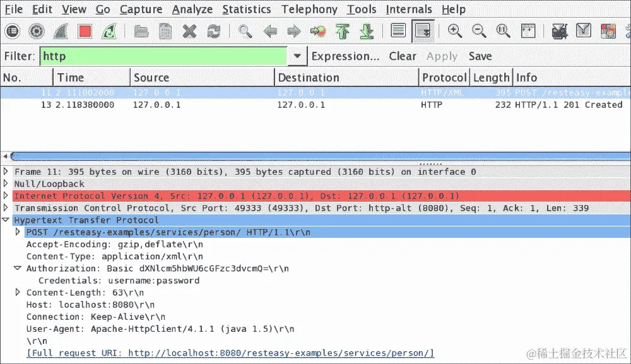631x364 pixels.
Task: Save the current filter
Action: (480, 56)
